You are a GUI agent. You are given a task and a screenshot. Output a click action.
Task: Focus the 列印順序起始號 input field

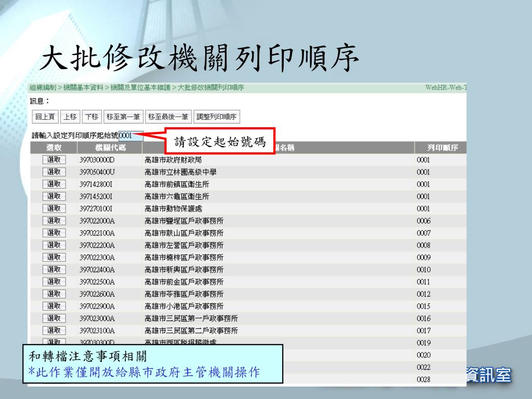130,136
